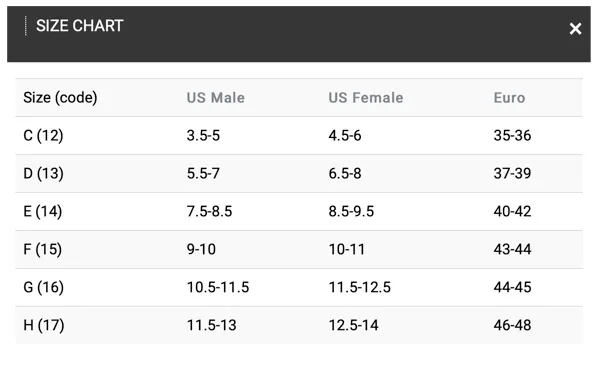599x380 pixels.
Task: Click the Euro column header
Action: pos(509,98)
